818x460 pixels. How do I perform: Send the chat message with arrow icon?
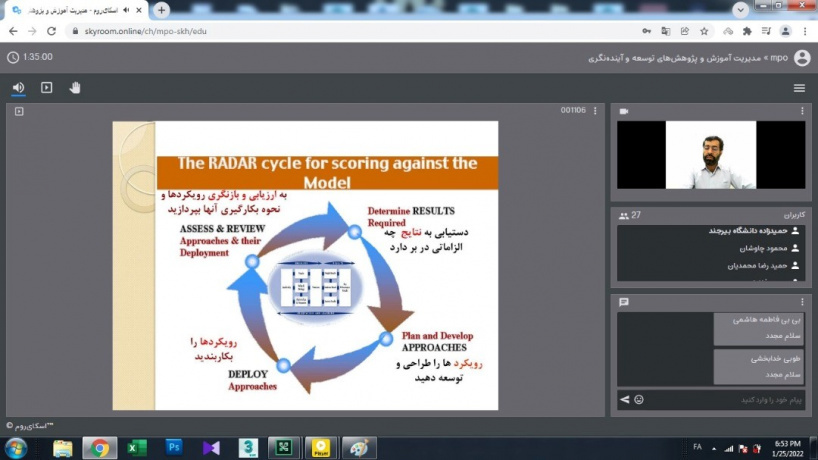[x=624, y=400]
